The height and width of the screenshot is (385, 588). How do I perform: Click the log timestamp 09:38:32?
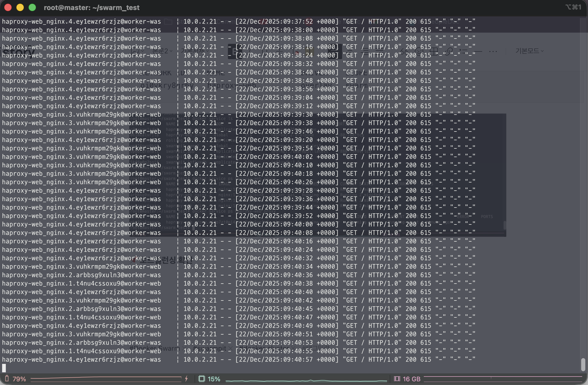(x=298, y=64)
